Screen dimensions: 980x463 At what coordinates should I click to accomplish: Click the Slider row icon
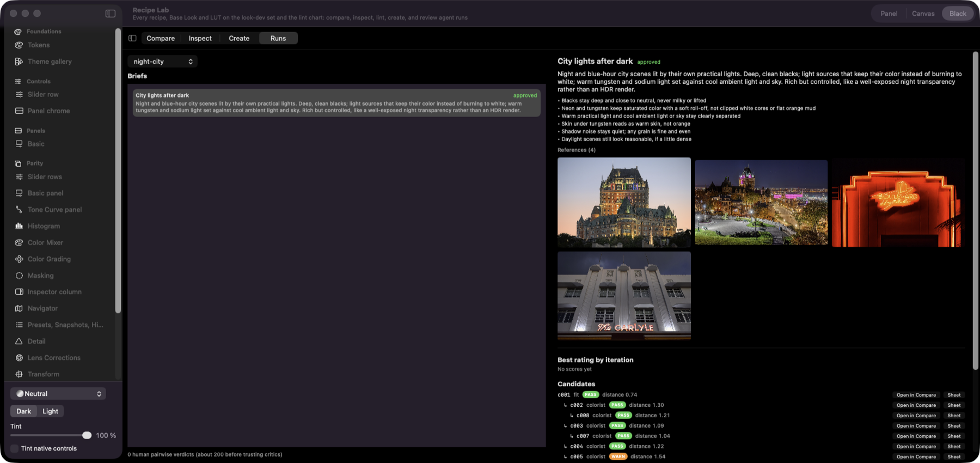point(19,94)
